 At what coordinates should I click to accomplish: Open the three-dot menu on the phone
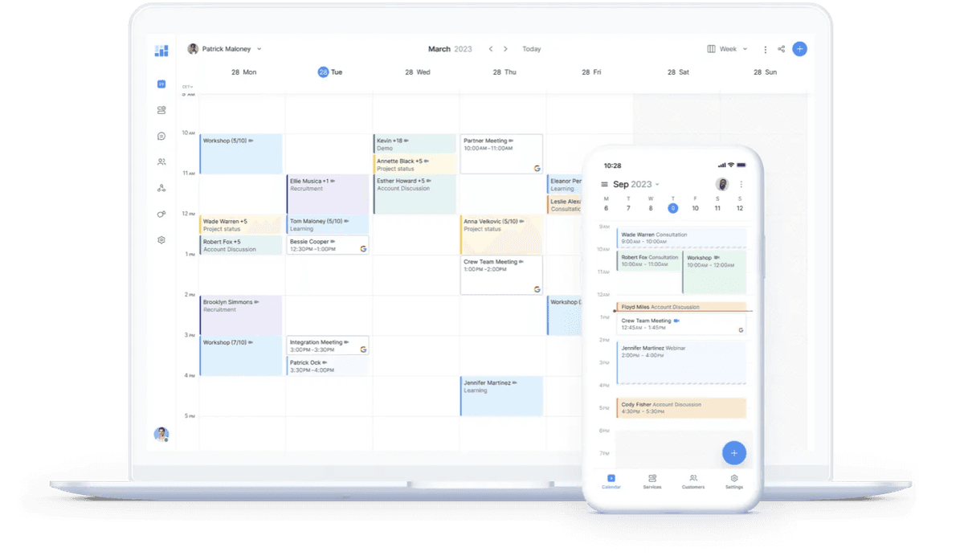741,184
